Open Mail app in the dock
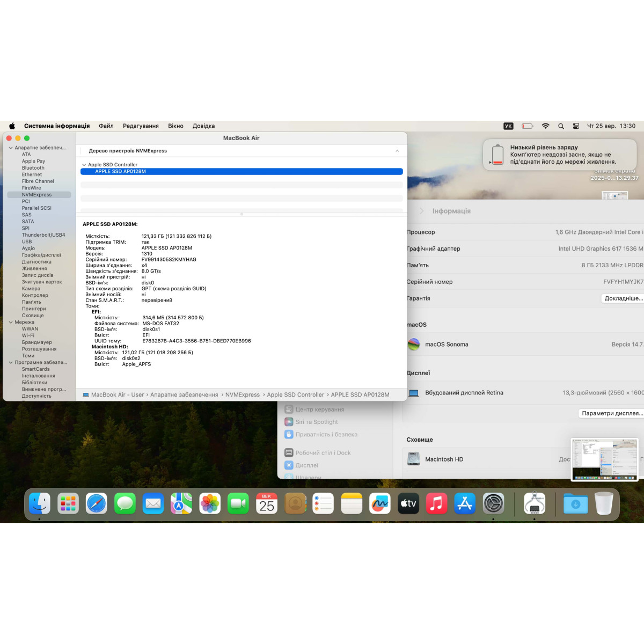 click(153, 503)
